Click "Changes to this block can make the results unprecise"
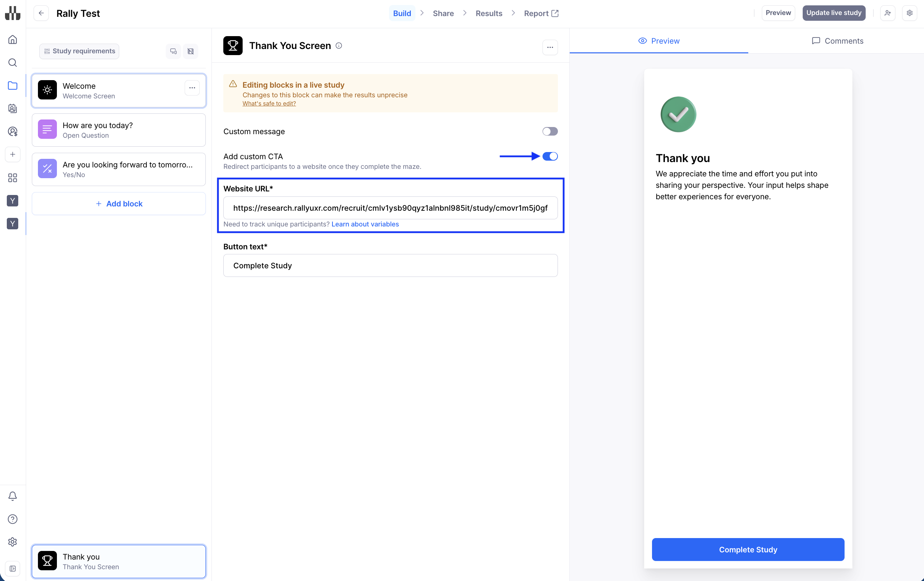This screenshot has height=581, width=924. coord(325,95)
